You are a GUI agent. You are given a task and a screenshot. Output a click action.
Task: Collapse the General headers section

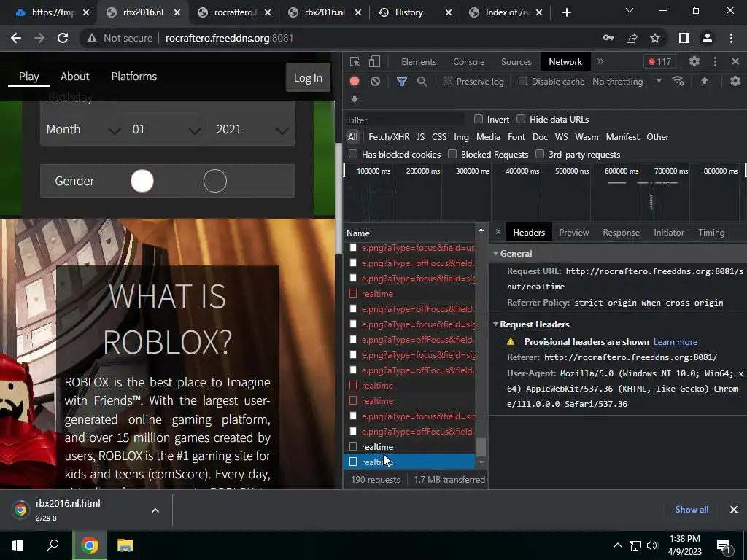(x=495, y=253)
